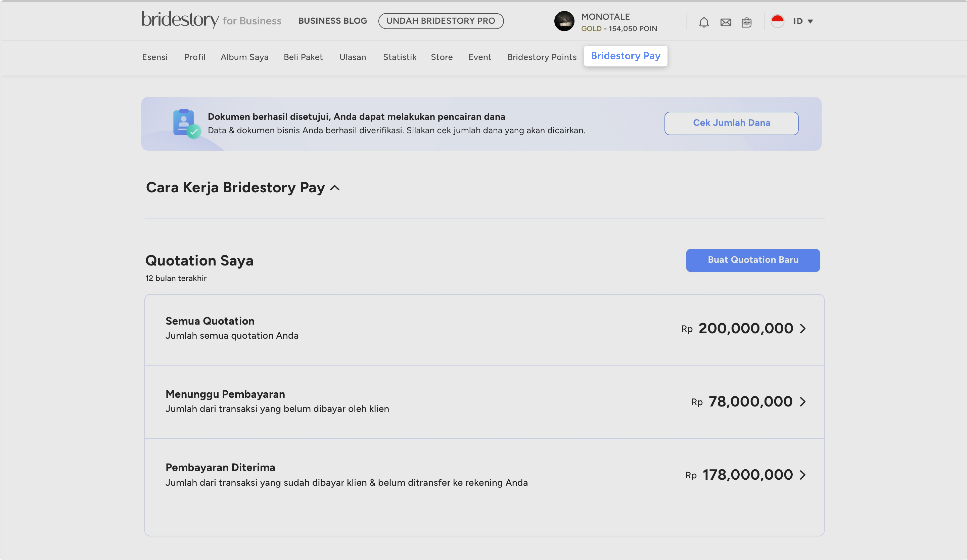Open the BUSINESS BLOG link
Viewport: 967px width, 560px height.
pyautogui.click(x=332, y=21)
